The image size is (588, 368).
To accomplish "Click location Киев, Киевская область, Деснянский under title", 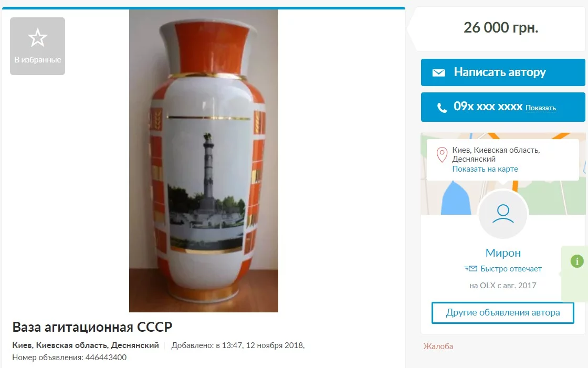I will tap(86, 345).
